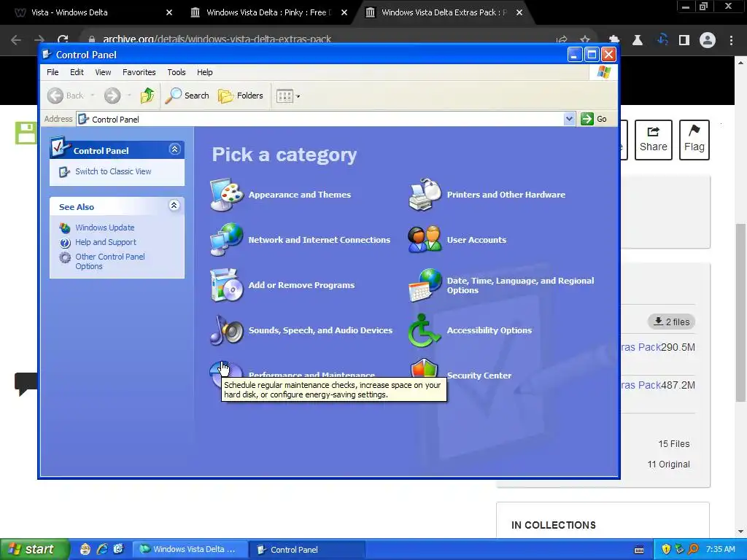Click the browser back arrow
The image size is (747, 560).
(16, 39)
